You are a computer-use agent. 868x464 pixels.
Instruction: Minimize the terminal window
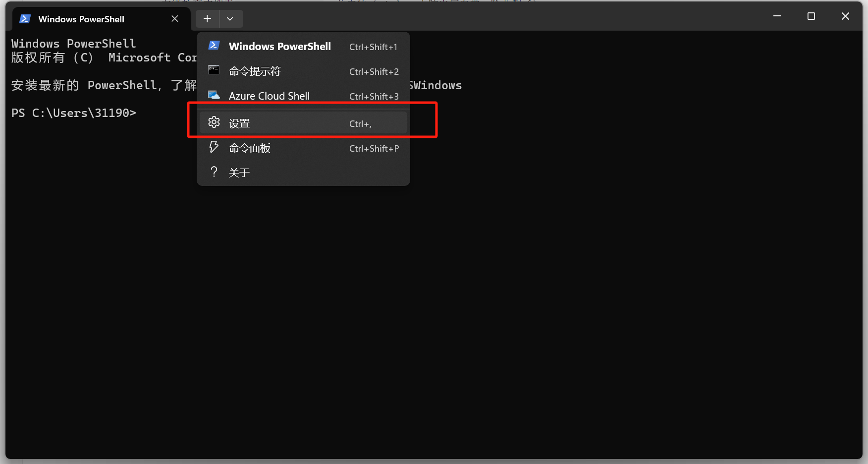point(777,16)
